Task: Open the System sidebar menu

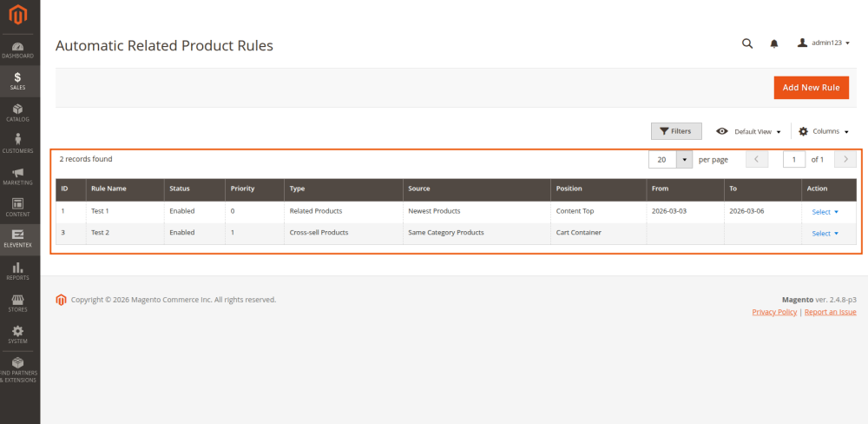Action: [x=19, y=335]
